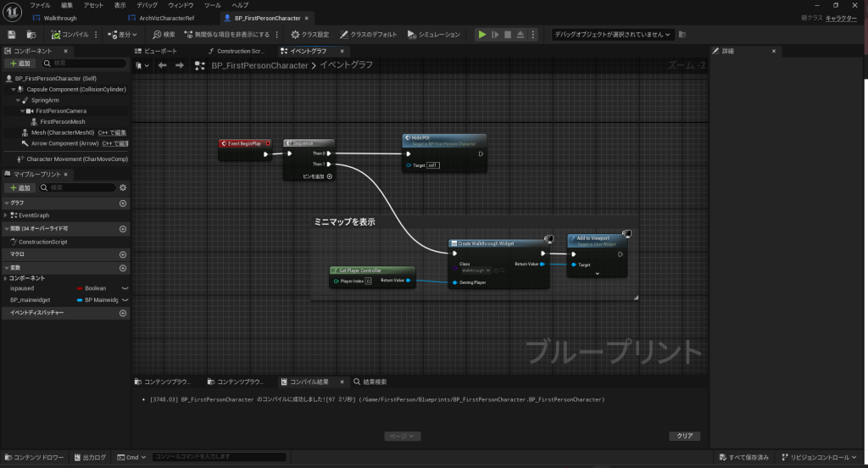Open the デバッグ (Debug) menu
The image size is (868, 468).
[147, 5]
